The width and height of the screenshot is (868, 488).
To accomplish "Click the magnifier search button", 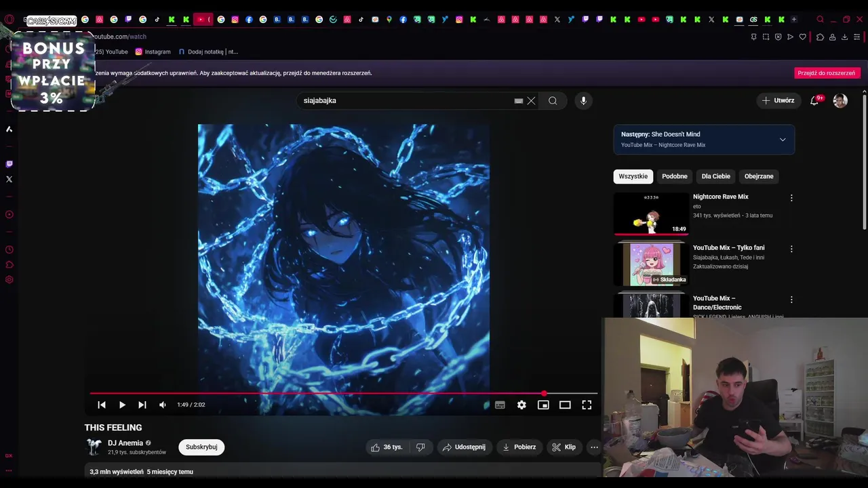I will click(553, 101).
